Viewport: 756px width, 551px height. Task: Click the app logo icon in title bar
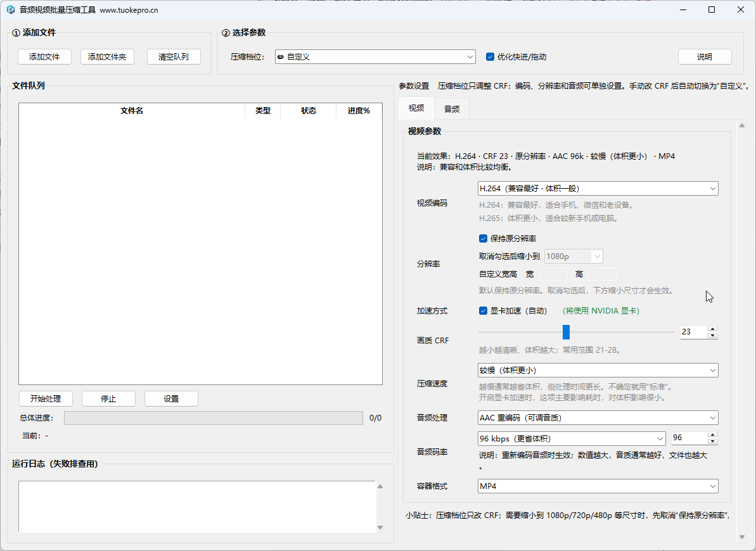(x=11, y=9)
